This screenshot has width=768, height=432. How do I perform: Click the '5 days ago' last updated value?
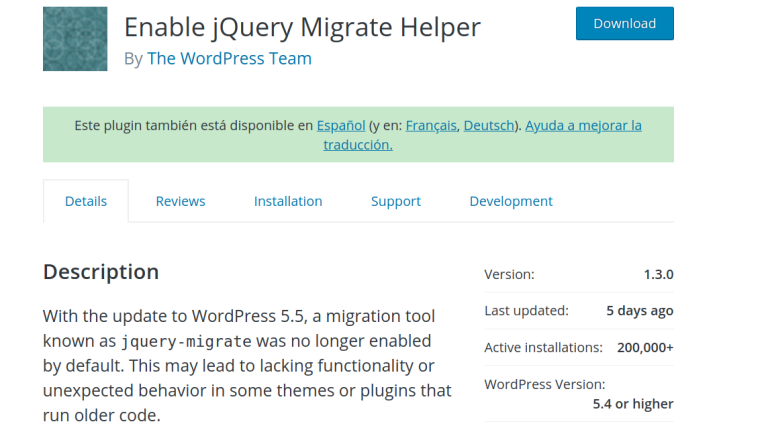click(640, 311)
